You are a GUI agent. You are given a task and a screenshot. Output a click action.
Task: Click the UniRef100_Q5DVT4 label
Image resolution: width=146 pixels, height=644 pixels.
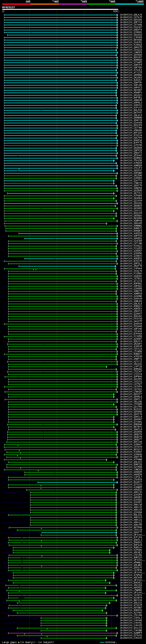click(x=131, y=30)
